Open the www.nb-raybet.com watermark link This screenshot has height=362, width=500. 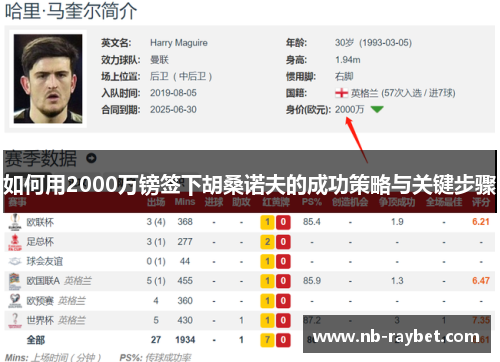[396, 337]
